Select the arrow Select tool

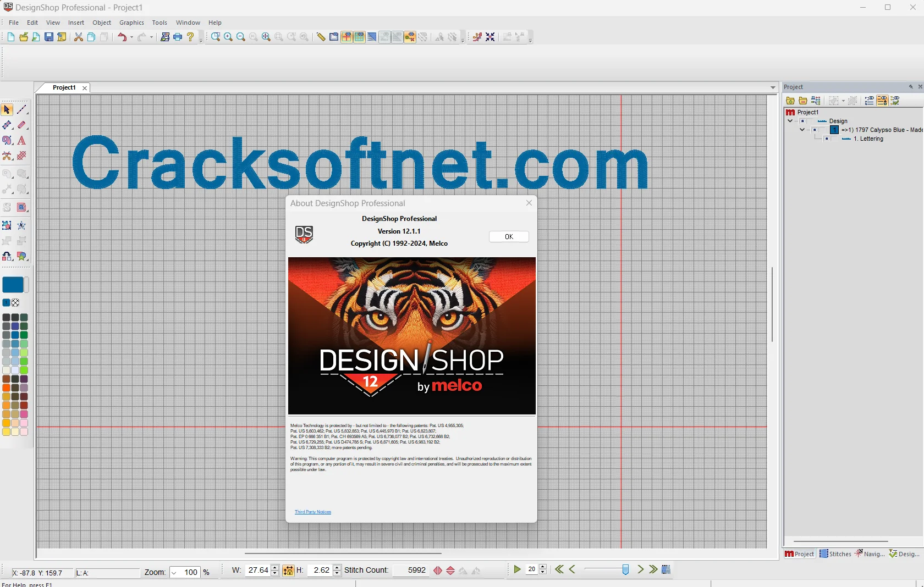[x=7, y=110]
